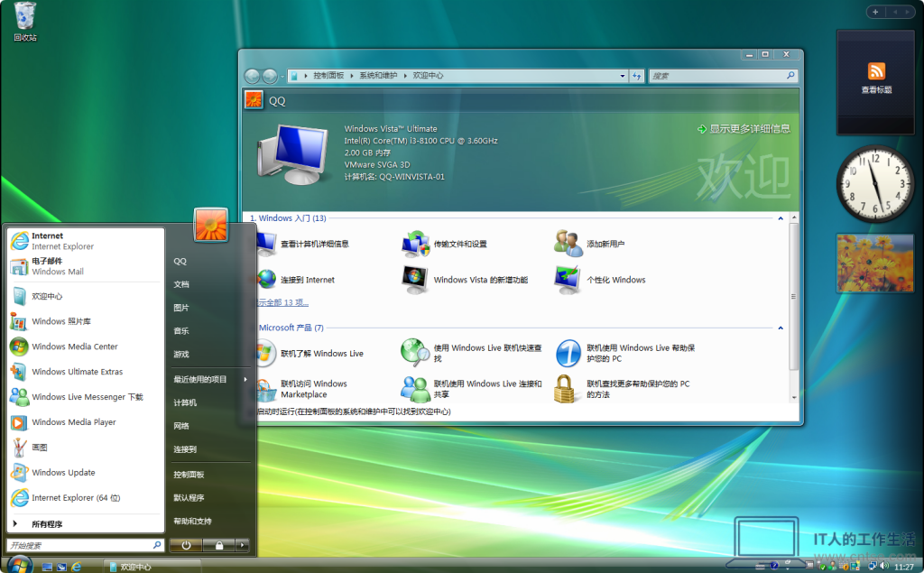Open Windows 照片库 from the Start menu
The image size is (924, 573).
coord(85,321)
